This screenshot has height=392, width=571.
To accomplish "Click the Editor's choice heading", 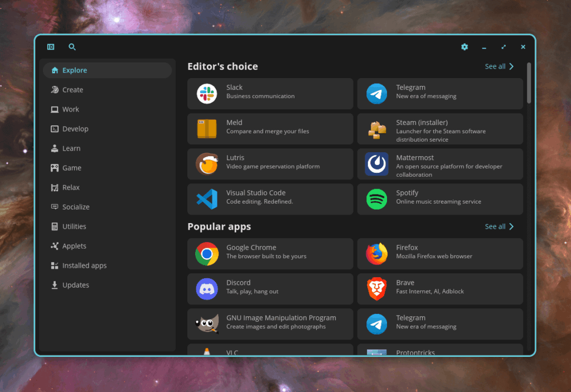I will coord(222,66).
